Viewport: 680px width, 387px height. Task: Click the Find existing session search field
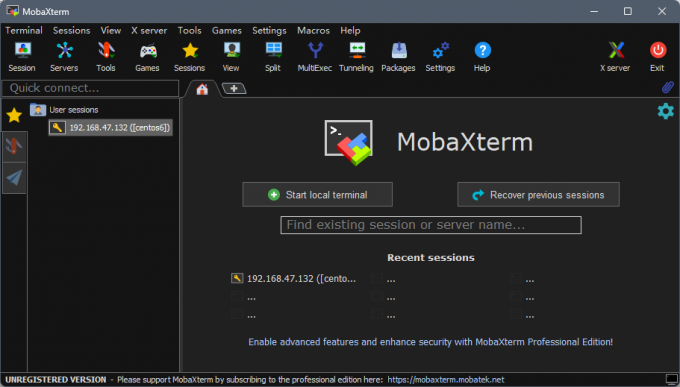click(x=431, y=225)
